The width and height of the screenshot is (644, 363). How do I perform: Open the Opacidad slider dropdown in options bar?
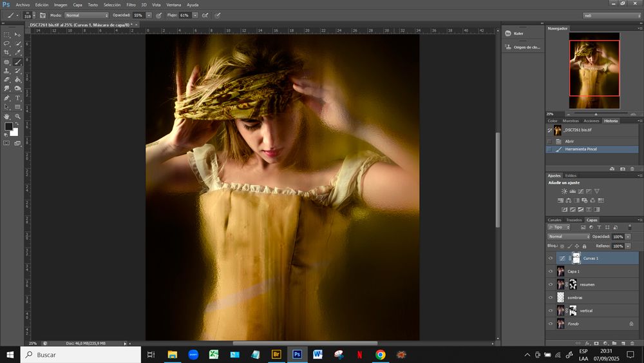click(x=149, y=15)
